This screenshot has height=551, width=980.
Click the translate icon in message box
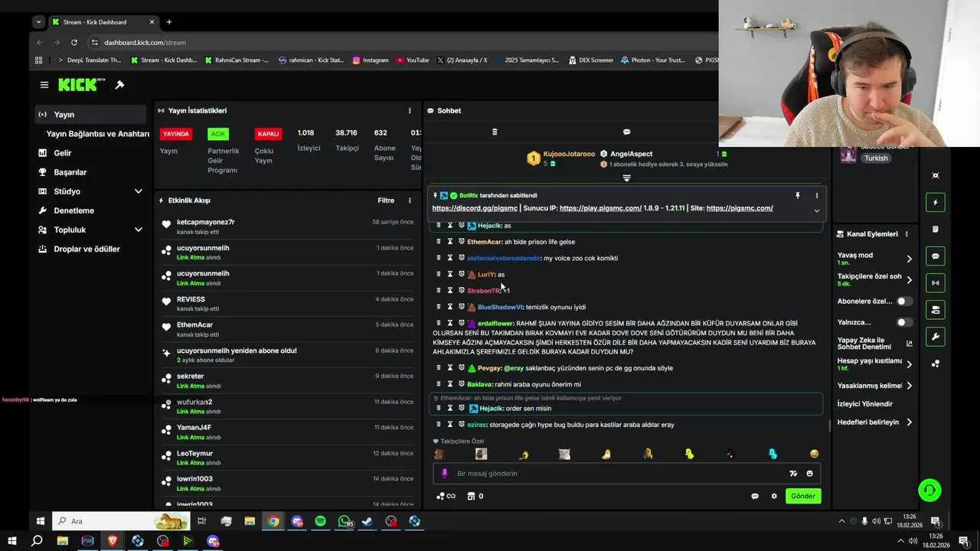click(793, 474)
